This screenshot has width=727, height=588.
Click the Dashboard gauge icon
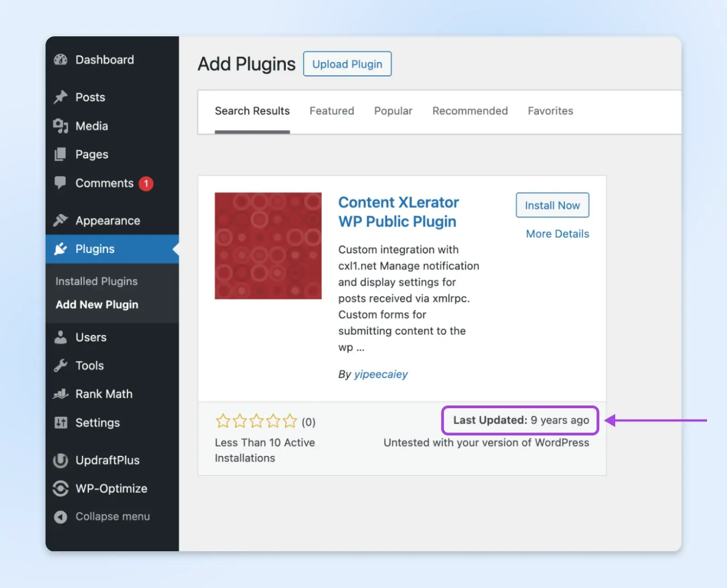tap(60, 59)
